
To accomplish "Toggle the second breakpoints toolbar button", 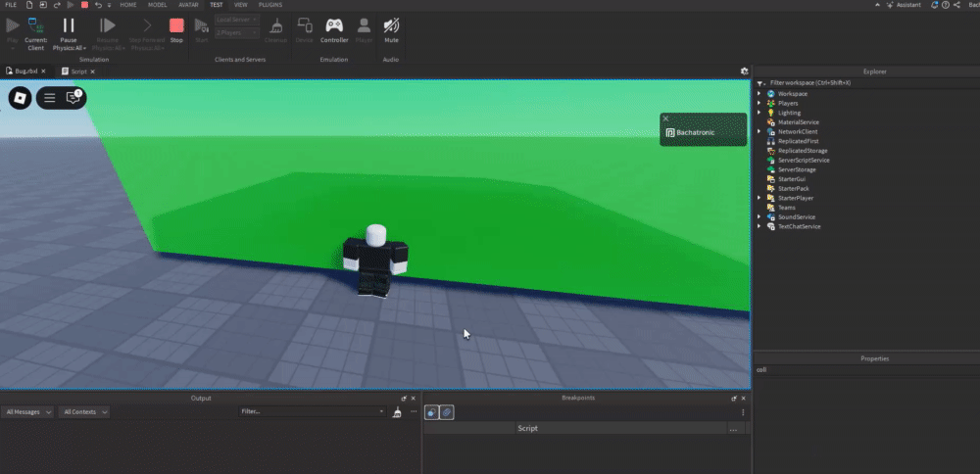I will click(x=446, y=412).
